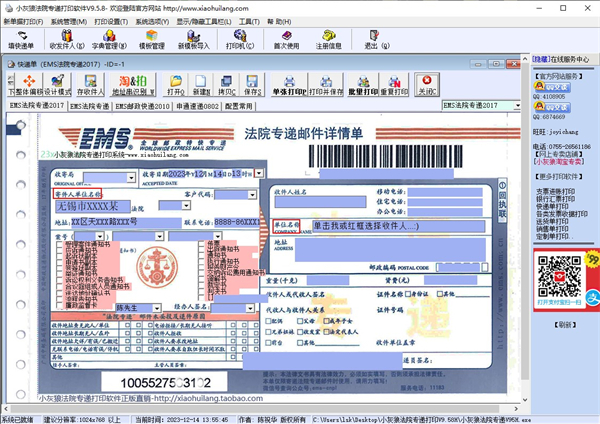This screenshot has width=600, height=424.
Task: Click red-boxed 单位名称 recipient selector
Action: [286, 227]
